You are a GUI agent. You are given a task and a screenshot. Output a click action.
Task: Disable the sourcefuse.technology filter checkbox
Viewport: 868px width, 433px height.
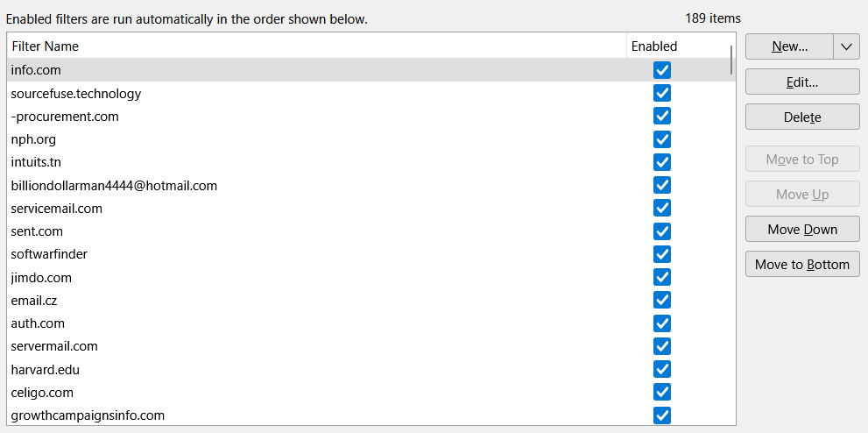point(662,94)
